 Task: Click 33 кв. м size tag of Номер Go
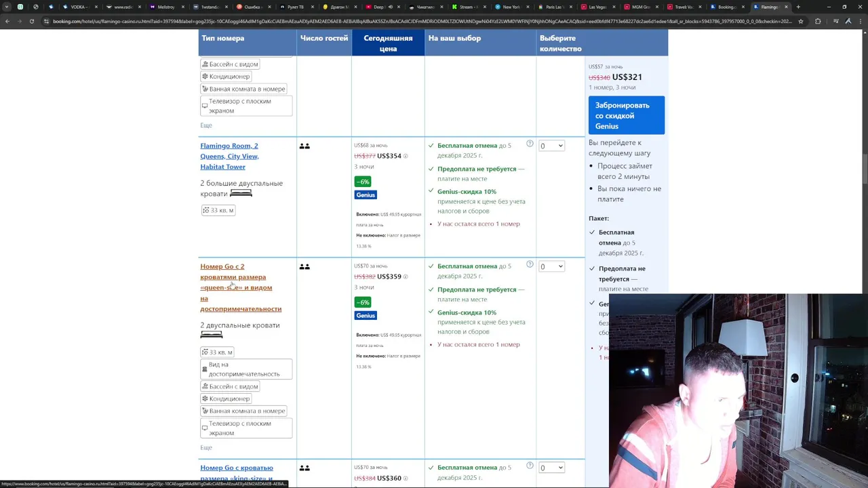click(218, 352)
